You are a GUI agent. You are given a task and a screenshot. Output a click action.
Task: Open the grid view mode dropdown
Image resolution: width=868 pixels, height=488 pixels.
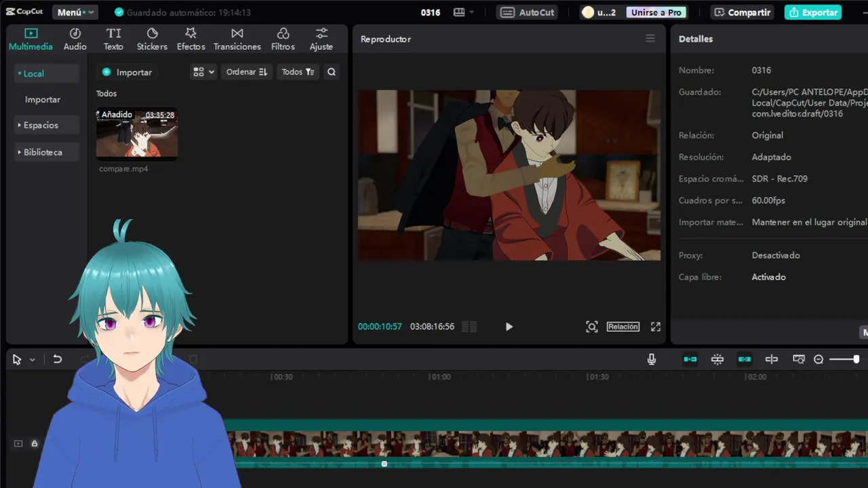[203, 72]
